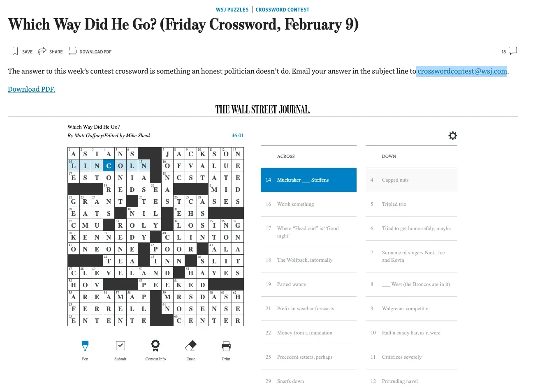
Task: Click the Download PDF printer icon
Action: tap(73, 51)
